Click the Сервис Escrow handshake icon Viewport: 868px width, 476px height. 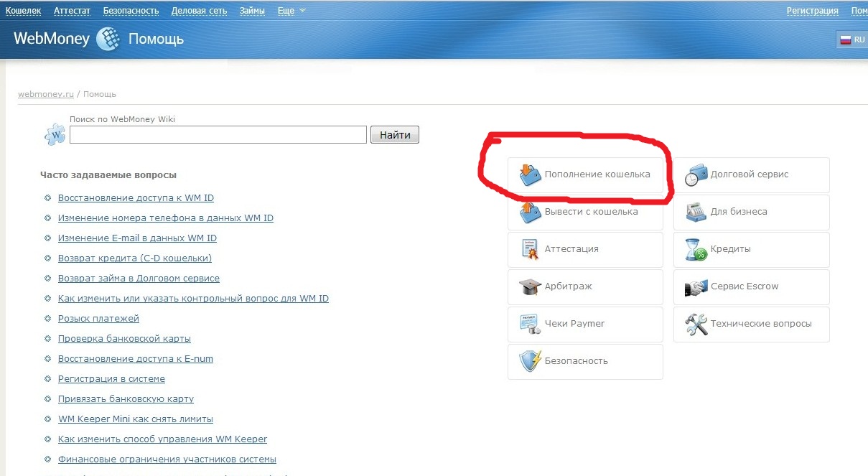coord(696,286)
